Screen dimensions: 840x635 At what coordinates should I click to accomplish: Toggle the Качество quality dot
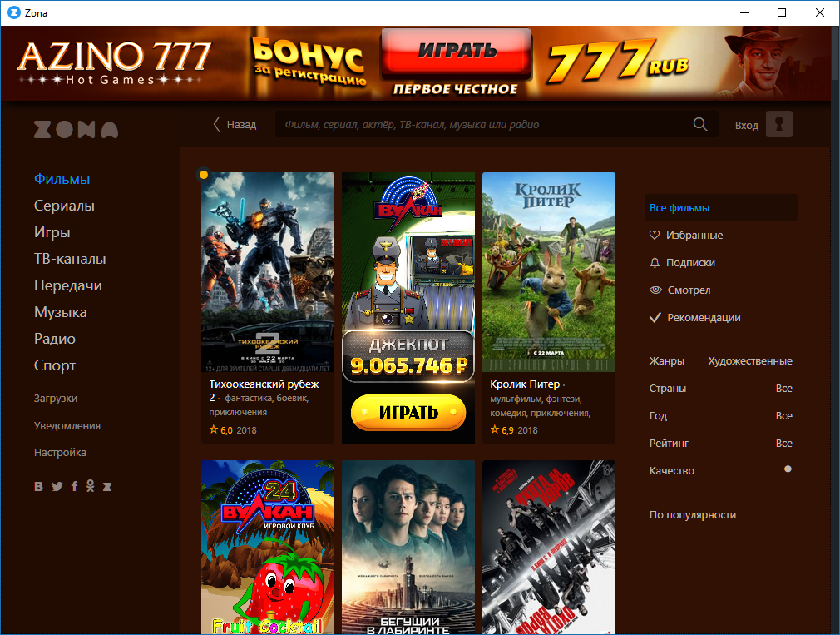click(x=788, y=469)
